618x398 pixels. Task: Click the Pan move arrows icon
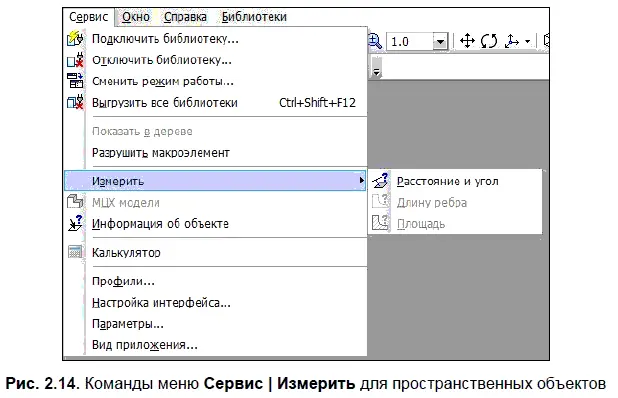[x=467, y=41]
